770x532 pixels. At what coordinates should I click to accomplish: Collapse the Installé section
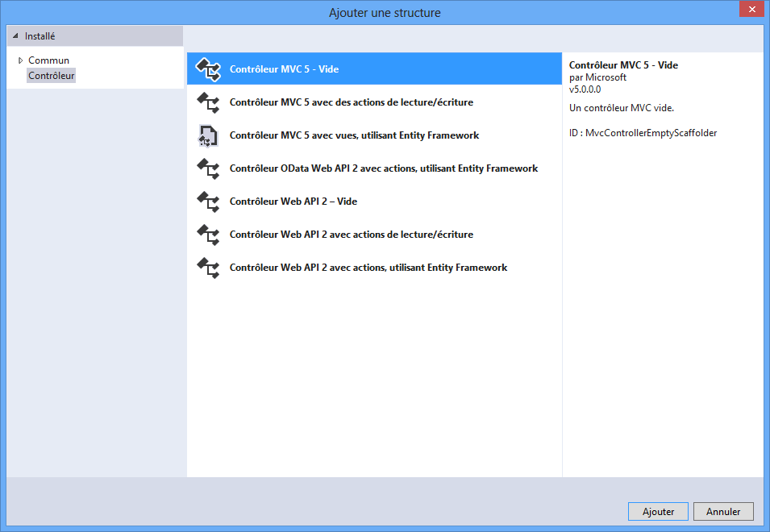tap(15, 35)
